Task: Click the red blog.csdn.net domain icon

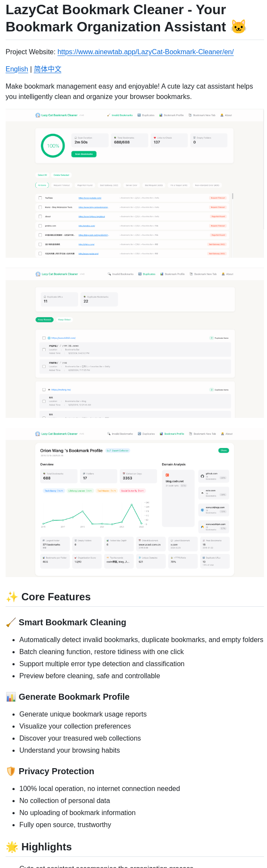Action: tap(167, 475)
